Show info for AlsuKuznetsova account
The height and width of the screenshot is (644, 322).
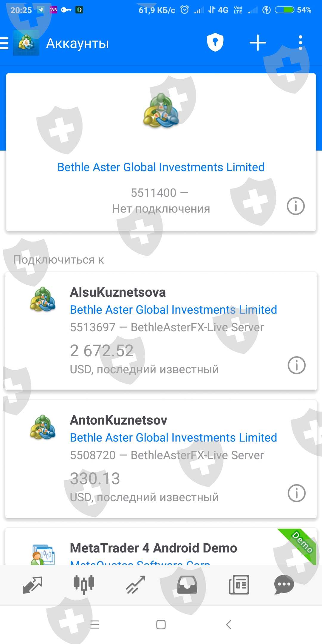(x=296, y=365)
